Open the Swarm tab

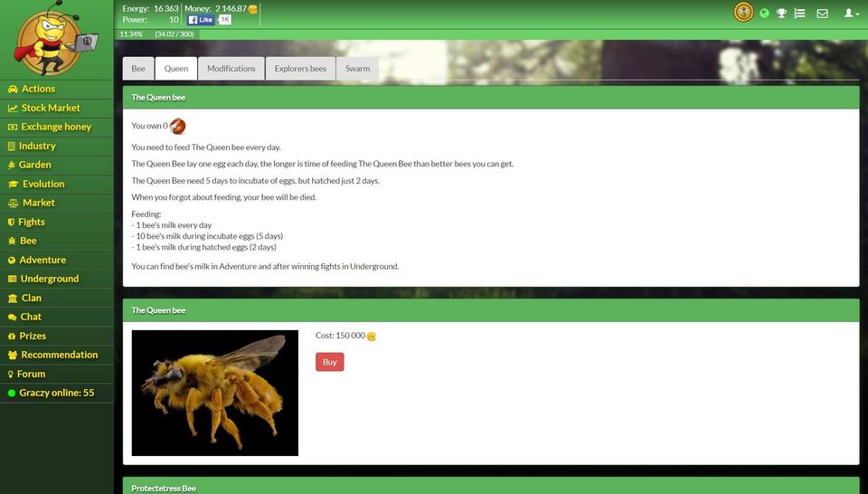(x=358, y=69)
